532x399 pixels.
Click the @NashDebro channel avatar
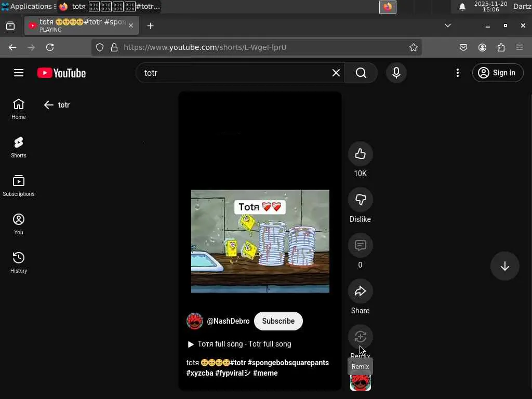[x=195, y=321]
